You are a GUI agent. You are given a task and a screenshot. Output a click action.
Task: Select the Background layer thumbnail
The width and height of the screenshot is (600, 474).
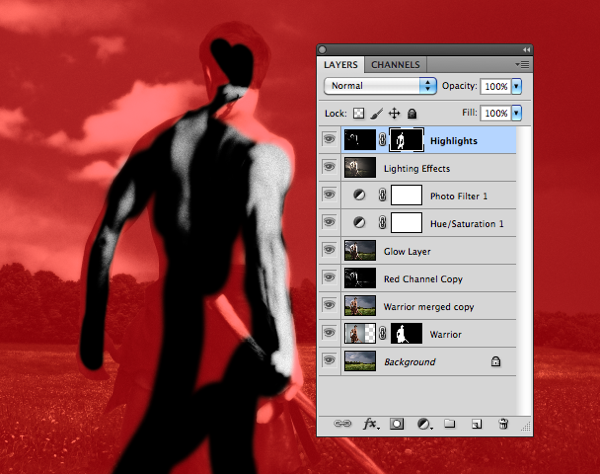[360, 361]
